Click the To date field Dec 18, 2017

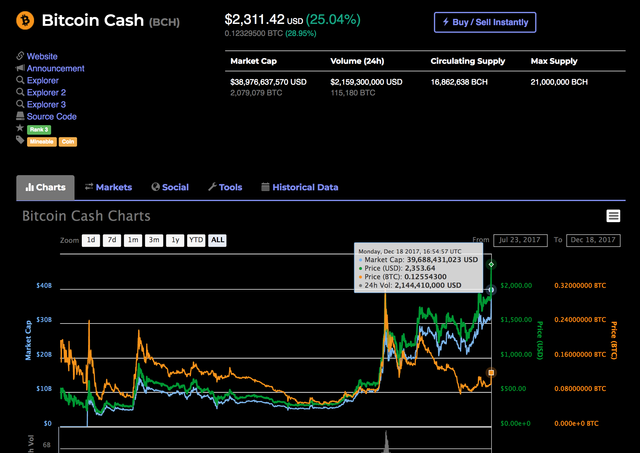[593, 240]
